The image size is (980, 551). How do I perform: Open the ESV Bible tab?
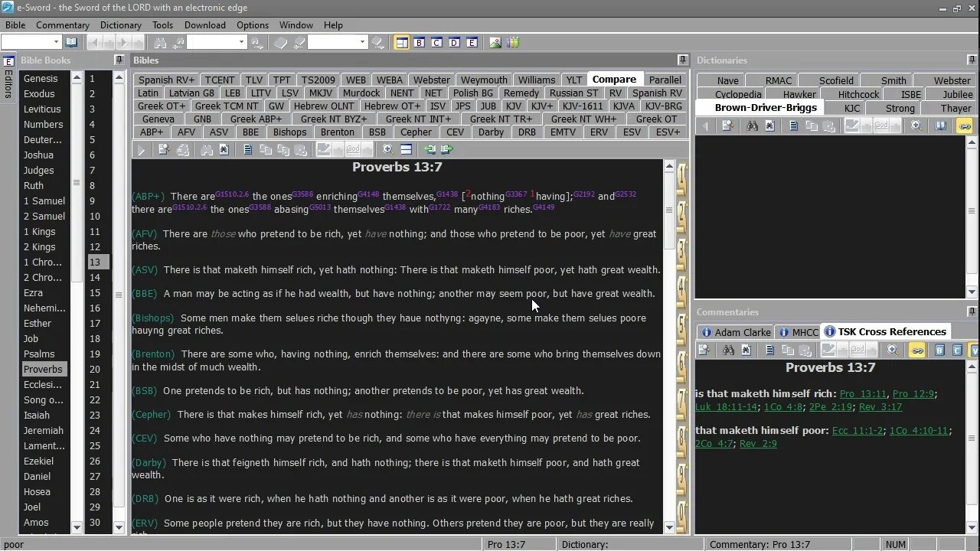click(x=632, y=132)
